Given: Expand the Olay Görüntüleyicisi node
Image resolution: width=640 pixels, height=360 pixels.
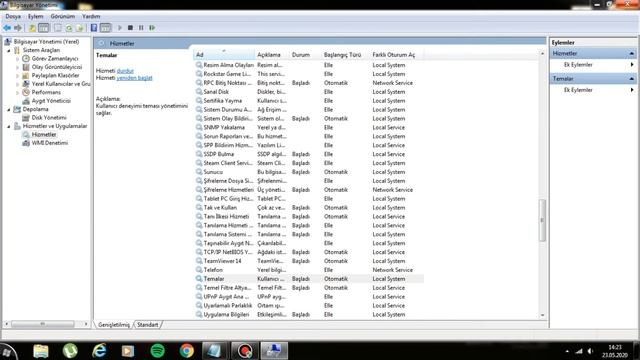Looking at the screenshot, I should click(x=18, y=67).
